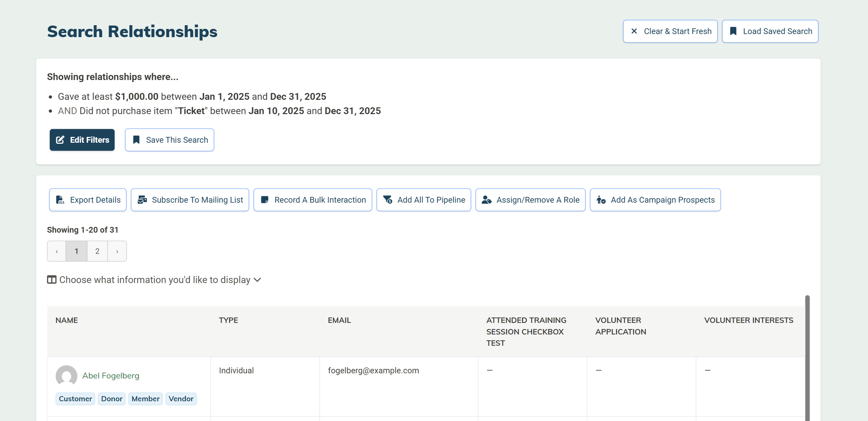Screen dimensions: 868x421
Task: Click the columns icon beside display information
Action: (x=52, y=280)
